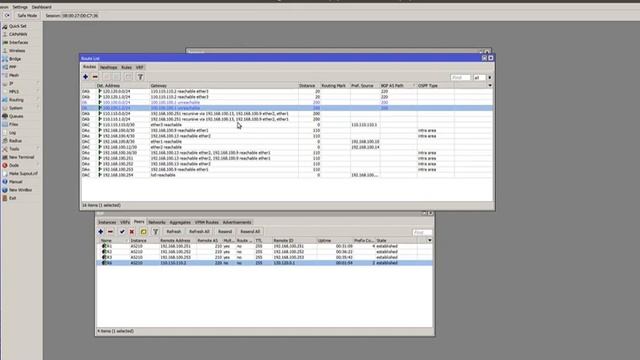Open the column chooser arrow in BGP peers header
The image size is (640, 360).
[429, 241]
